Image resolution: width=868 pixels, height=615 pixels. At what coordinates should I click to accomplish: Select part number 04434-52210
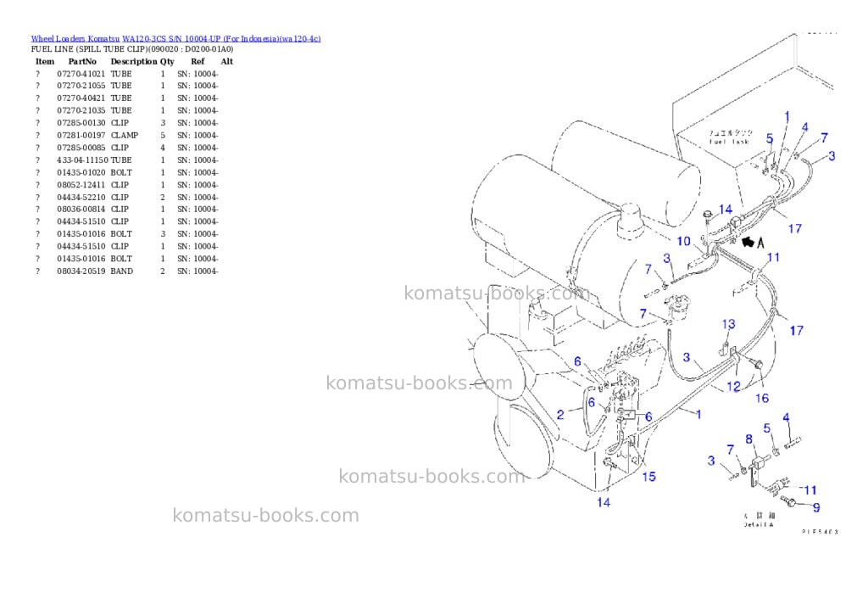(81, 198)
